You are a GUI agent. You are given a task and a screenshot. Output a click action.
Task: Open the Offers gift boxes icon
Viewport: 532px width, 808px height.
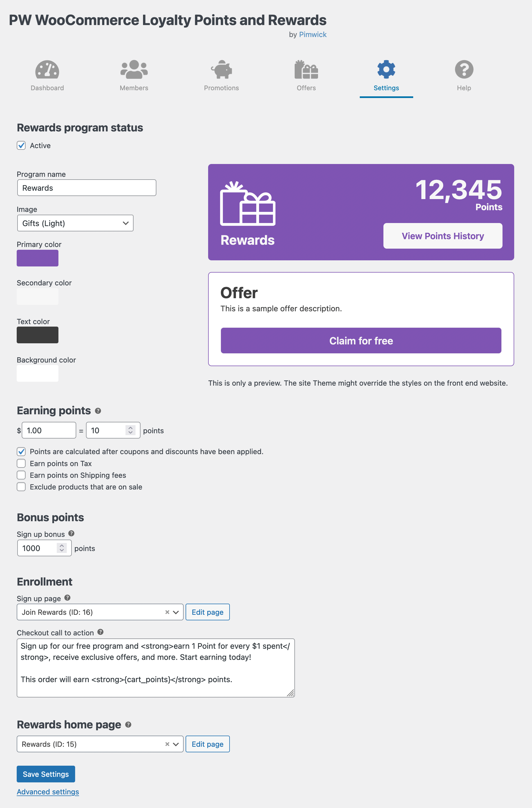306,69
